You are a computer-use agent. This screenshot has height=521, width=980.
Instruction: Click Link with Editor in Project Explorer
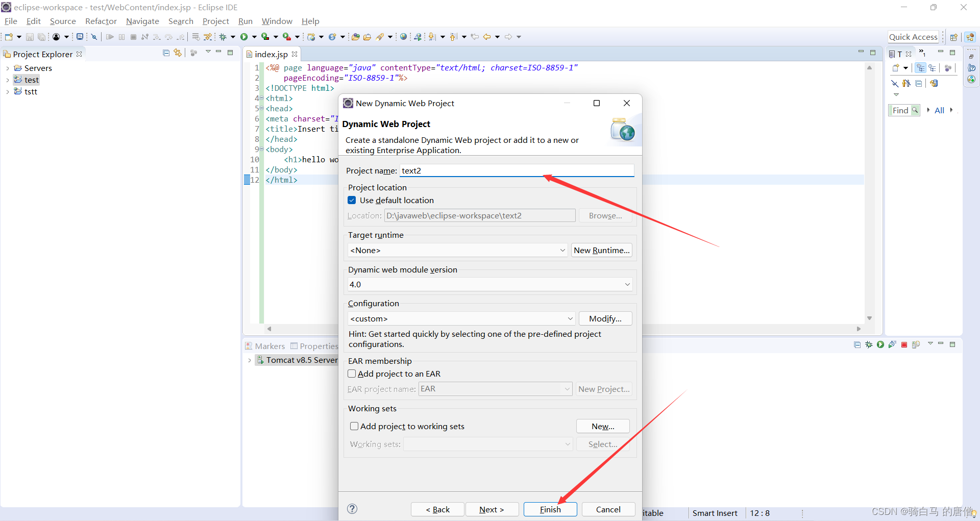[178, 53]
